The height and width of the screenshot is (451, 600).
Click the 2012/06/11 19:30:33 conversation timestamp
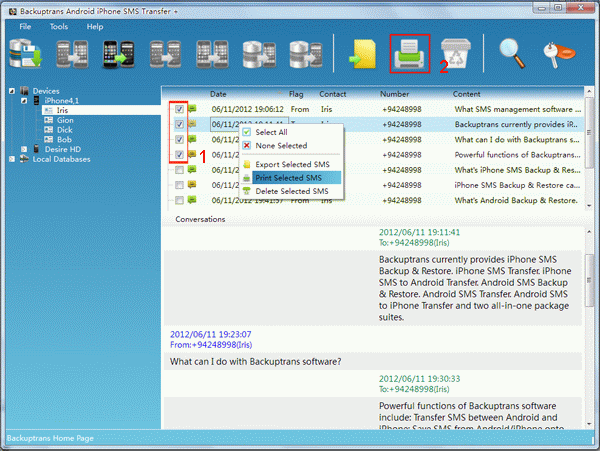point(419,379)
